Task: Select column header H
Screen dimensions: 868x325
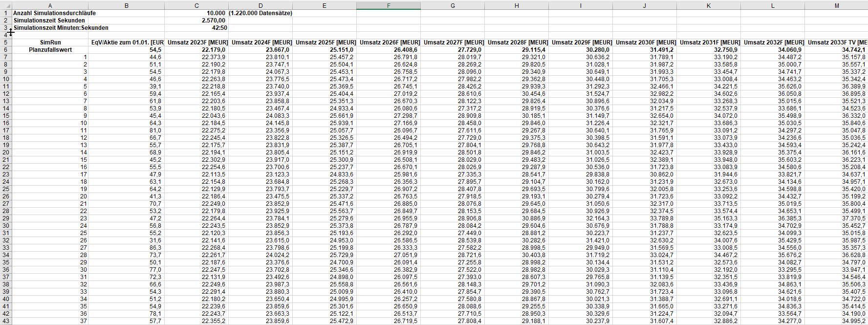Action: [x=517, y=5]
